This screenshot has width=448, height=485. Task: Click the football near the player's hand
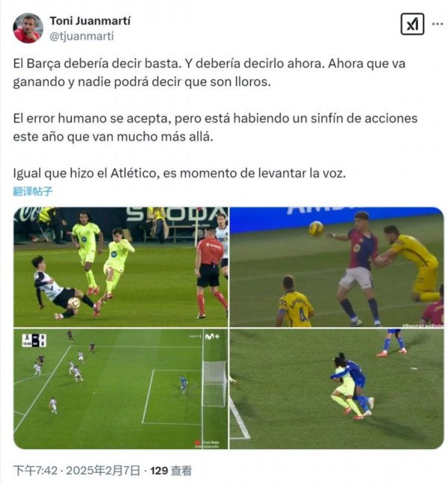click(316, 228)
